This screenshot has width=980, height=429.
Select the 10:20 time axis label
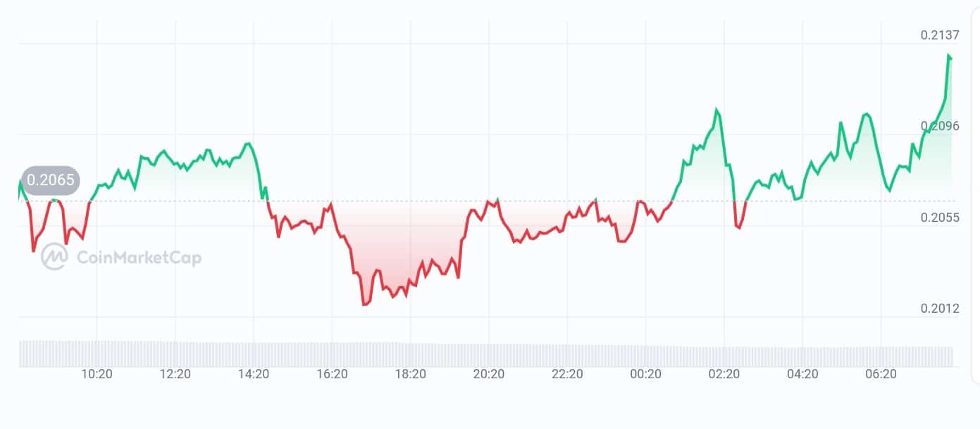pyautogui.click(x=97, y=375)
